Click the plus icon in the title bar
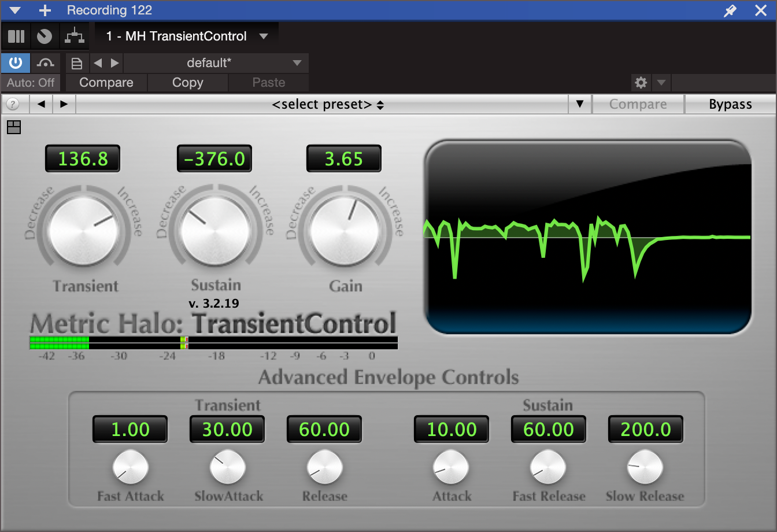Viewport: 777px width, 532px height. click(45, 10)
